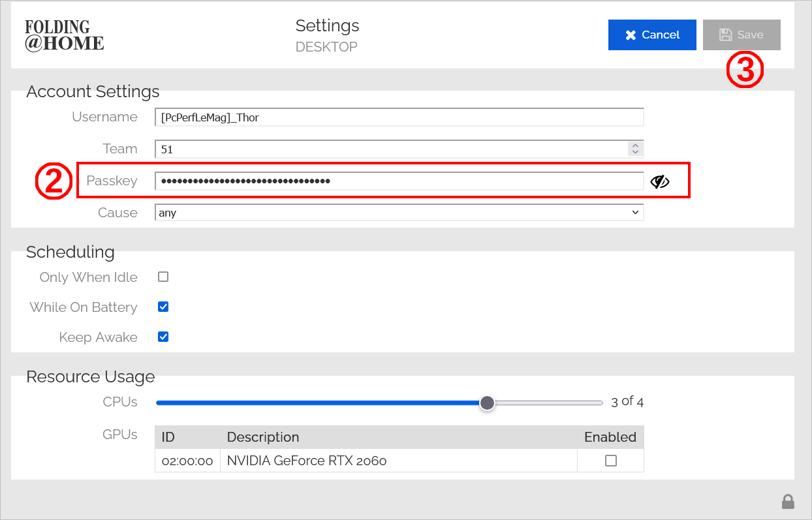Click the Cancel button
The width and height of the screenshot is (812, 520).
[651, 35]
